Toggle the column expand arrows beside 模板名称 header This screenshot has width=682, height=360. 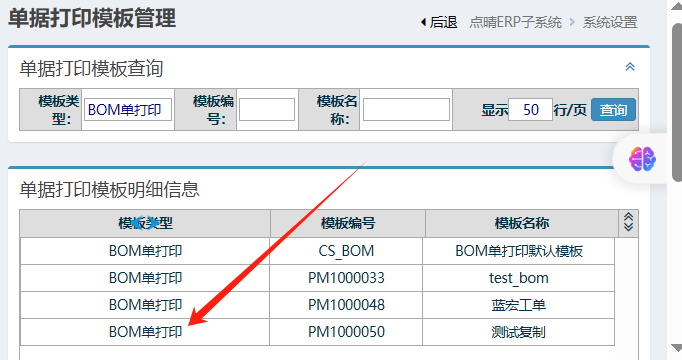click(x=629, y=222)
